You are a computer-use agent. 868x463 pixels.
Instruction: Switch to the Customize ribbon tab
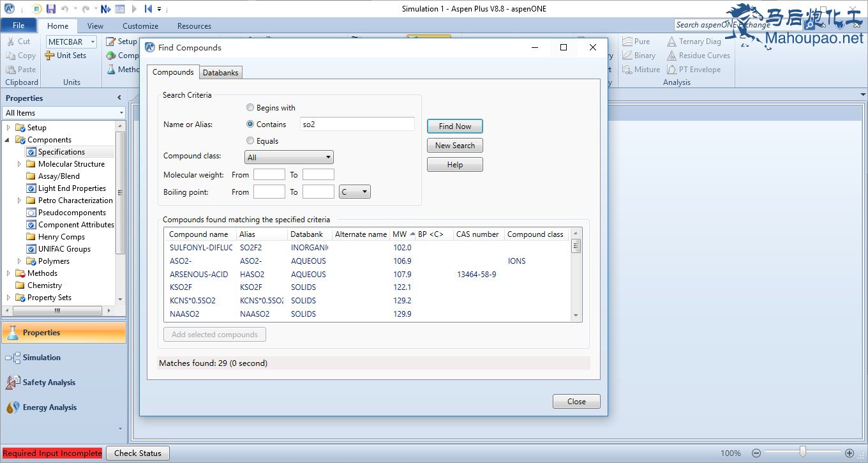(140, 26)
